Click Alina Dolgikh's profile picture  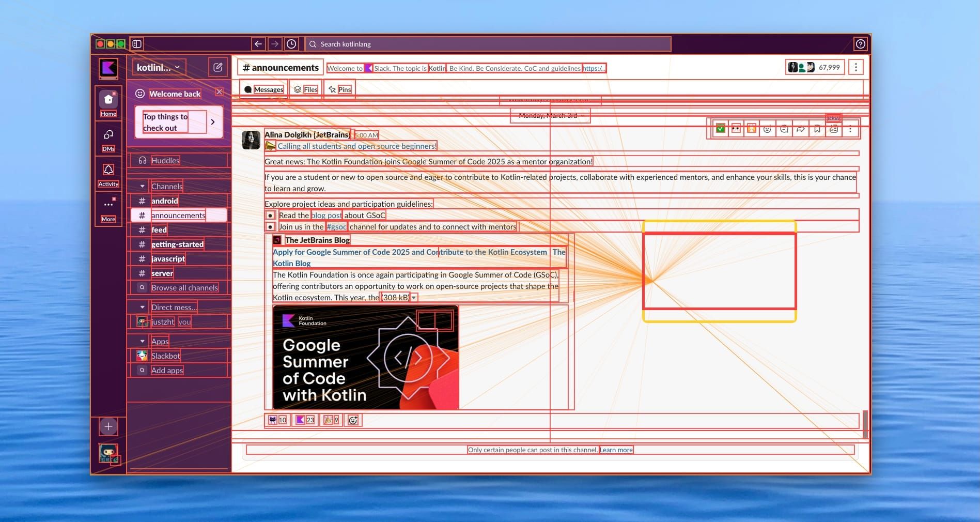tap(251, 140)
